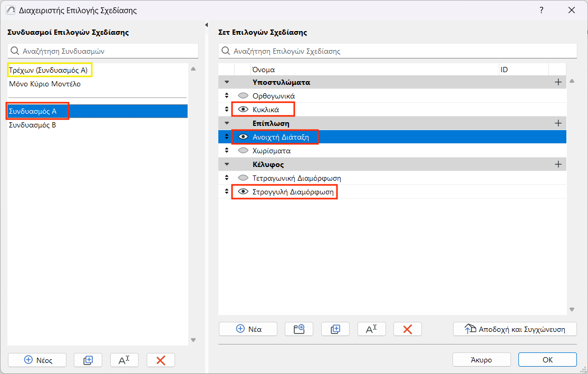This screenshot has width=588, height=374.
Task: Create a new design option set folder
Action: [299, 329]
